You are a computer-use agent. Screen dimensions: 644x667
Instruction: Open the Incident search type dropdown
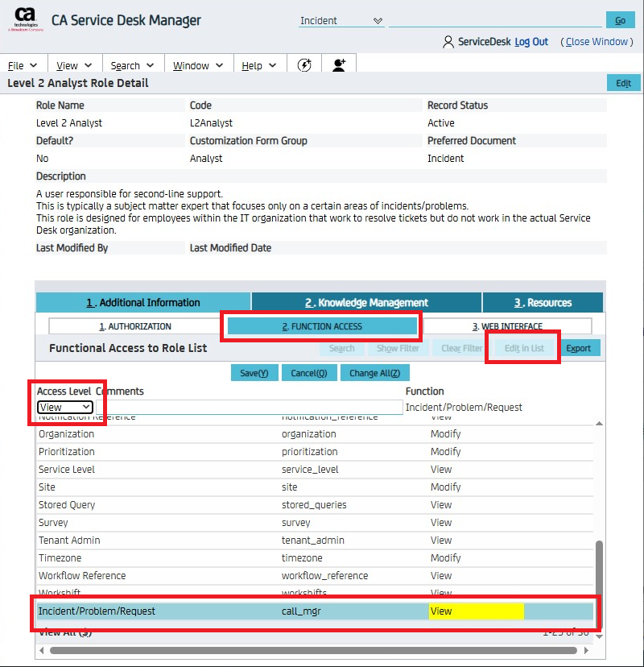coord(341,20)
